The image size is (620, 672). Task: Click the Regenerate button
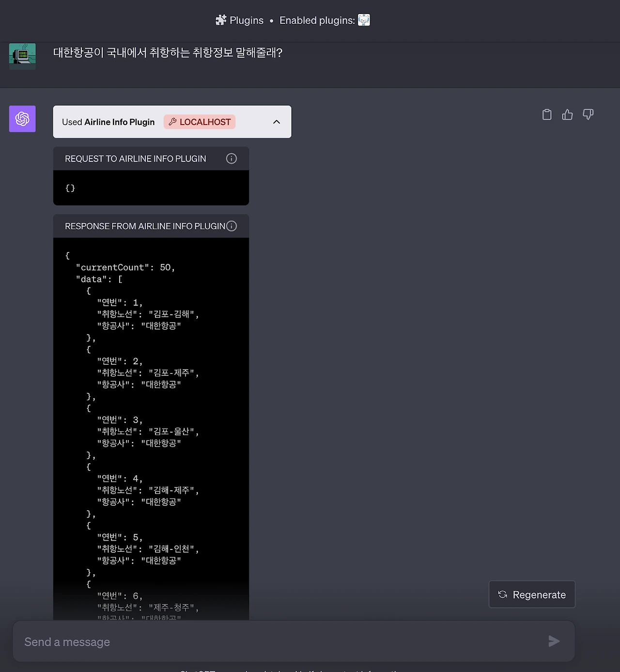point(532,594)
